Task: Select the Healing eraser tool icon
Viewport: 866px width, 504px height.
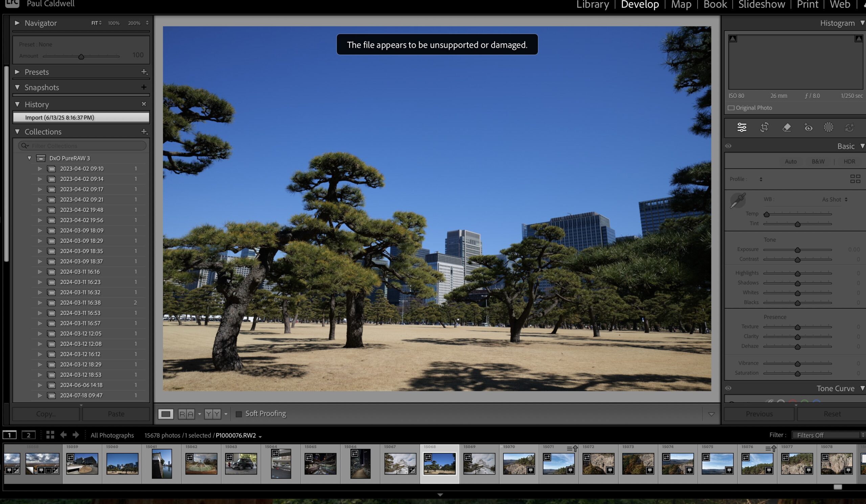Action: [x=786, y=128]
